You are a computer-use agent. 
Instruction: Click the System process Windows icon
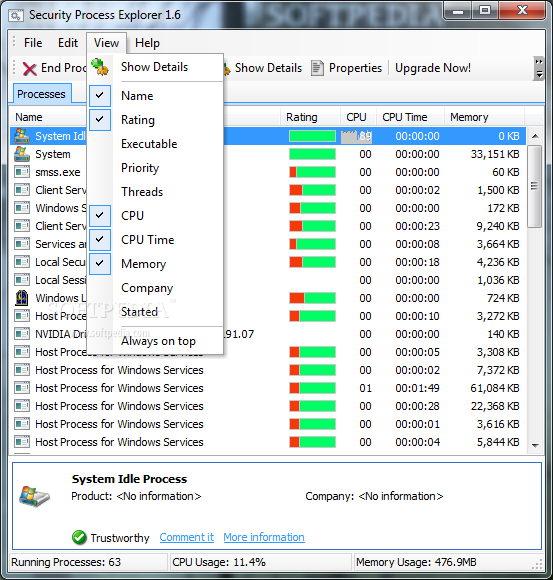(22, 154)
